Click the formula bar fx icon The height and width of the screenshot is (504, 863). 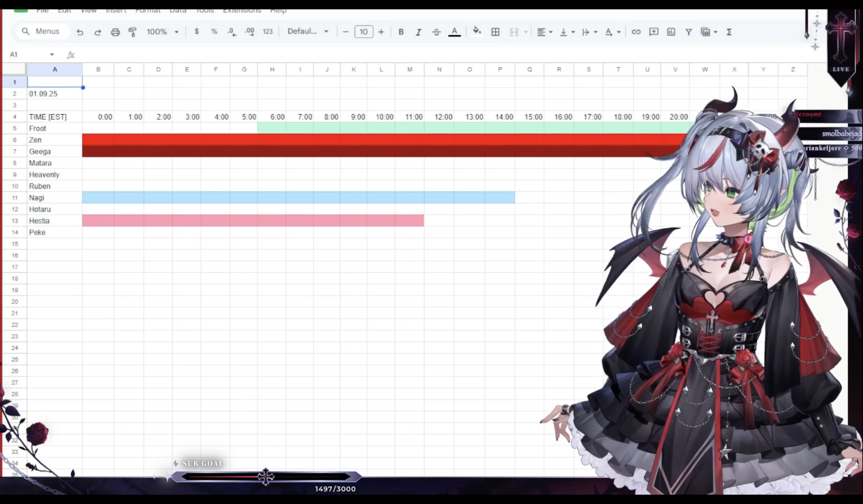(71, 55)
